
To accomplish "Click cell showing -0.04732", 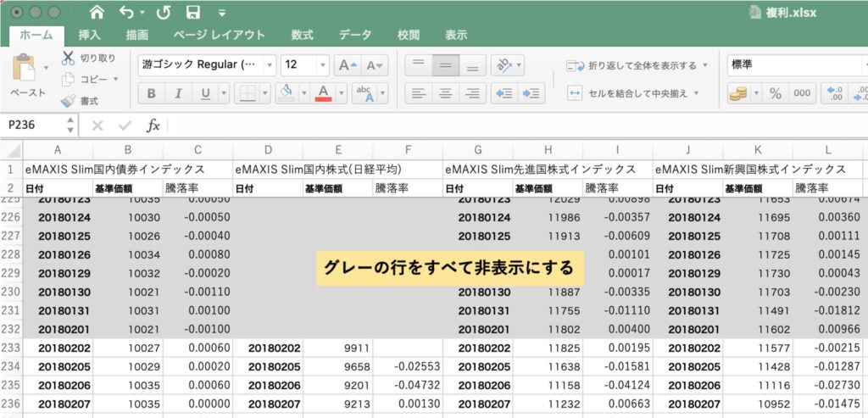I will coord(408,385).
